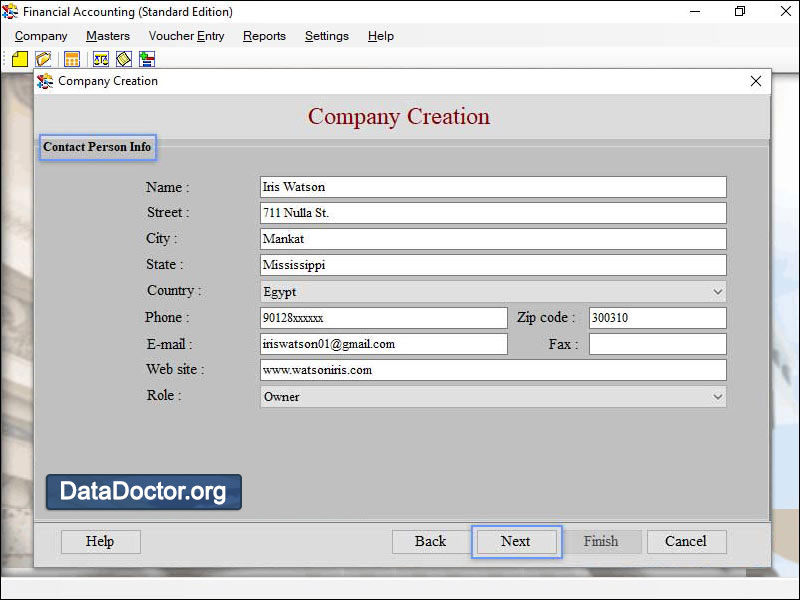Image resolution: width=800 pixels, height=600 pixels.
Task: Select the new company icon on toolbar
Action: (19, 59)
